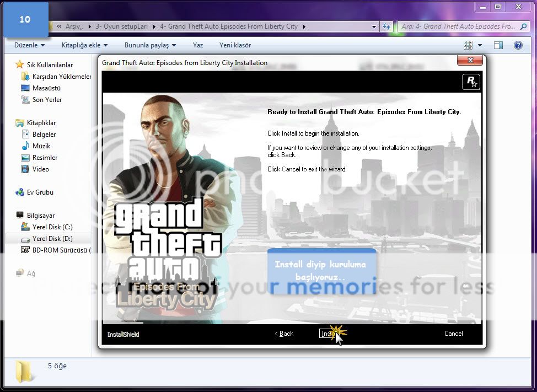Open Yerel Disk (C:) drive
This screenshot has height=392, width=537.
[52, 227]
